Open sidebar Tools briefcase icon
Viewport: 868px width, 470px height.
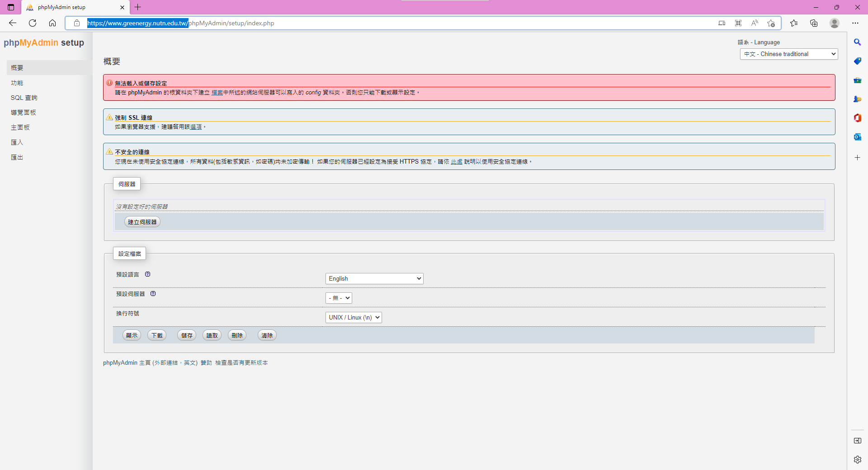click(858, 80)
